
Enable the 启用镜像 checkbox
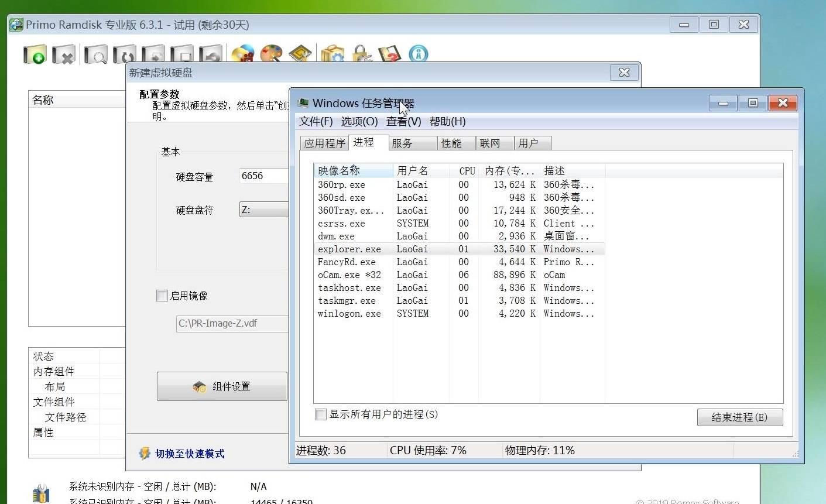pos(162,296)
